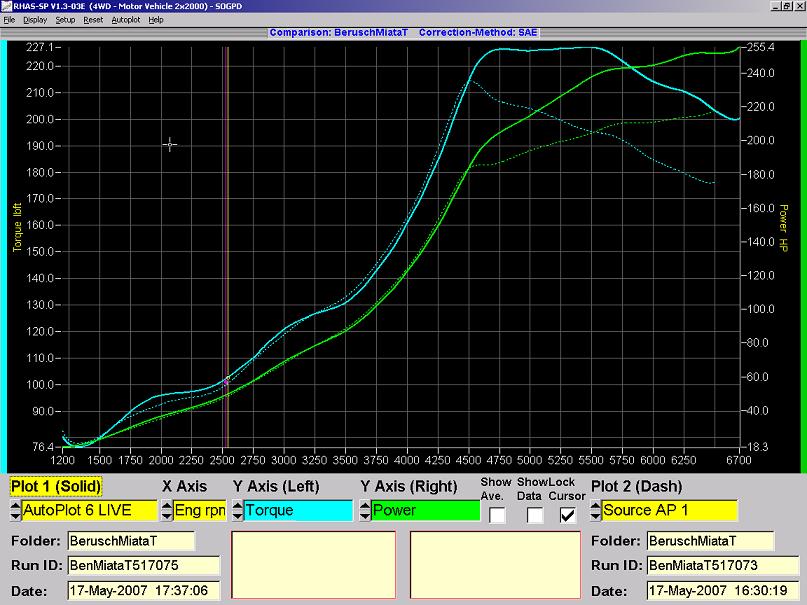Click the empty notes box under Y Axis (Right)
Viewport: 807px width, 605px height.
tap(495, 565)
